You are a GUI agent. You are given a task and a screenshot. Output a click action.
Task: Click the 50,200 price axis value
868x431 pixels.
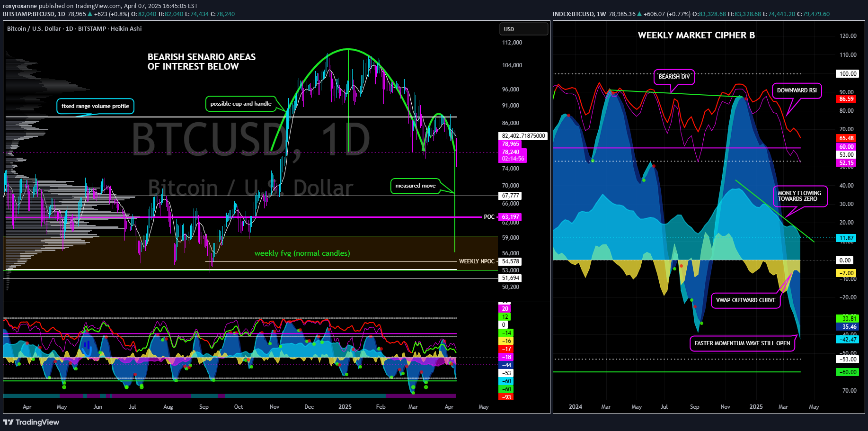click(510, 287)
